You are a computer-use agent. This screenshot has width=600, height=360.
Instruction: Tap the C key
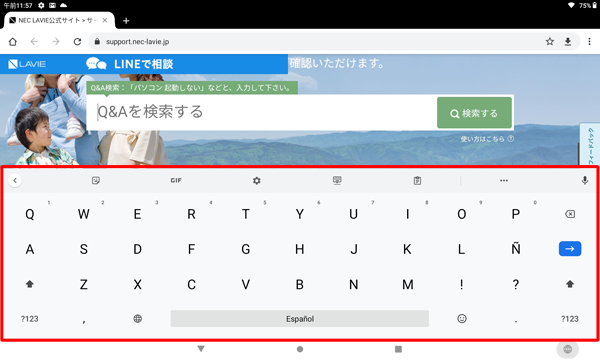pos(191,284)
